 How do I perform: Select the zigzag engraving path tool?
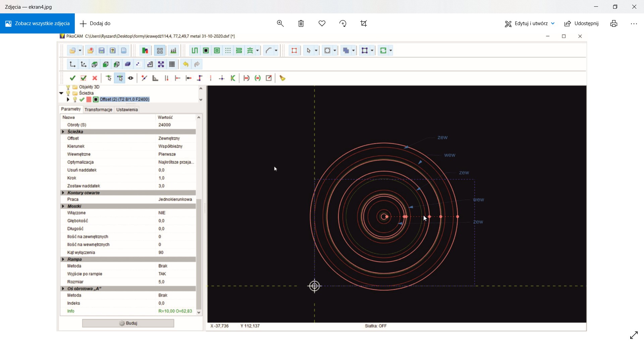point(195,51)
